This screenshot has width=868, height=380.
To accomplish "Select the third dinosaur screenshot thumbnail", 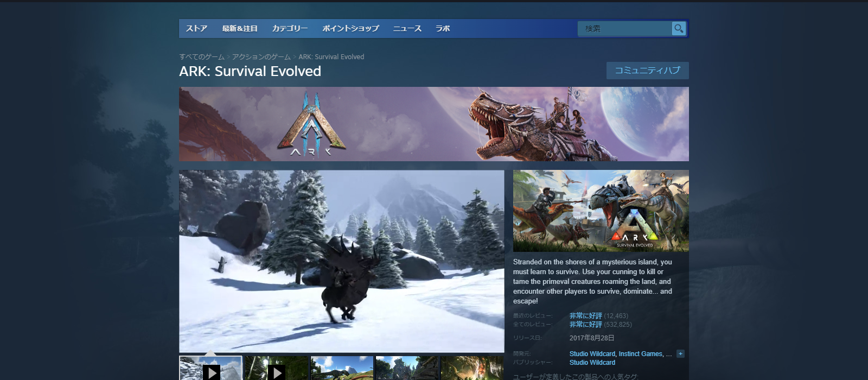I will point(342,369).
